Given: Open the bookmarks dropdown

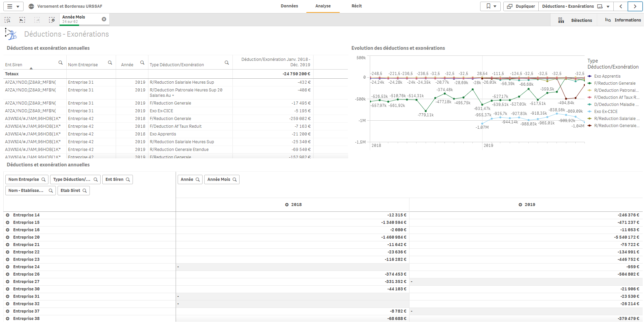Looking at the screenshot, I should (491, 6).
